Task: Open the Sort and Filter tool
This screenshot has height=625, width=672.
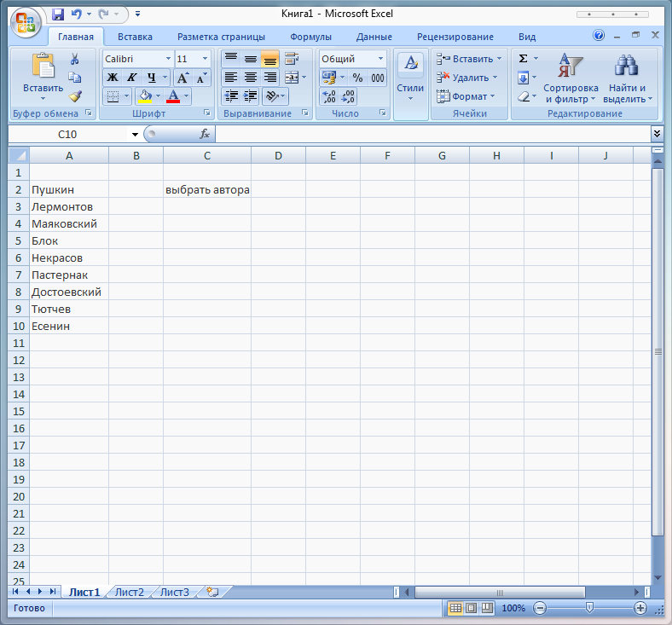Action: coord(571,78)
